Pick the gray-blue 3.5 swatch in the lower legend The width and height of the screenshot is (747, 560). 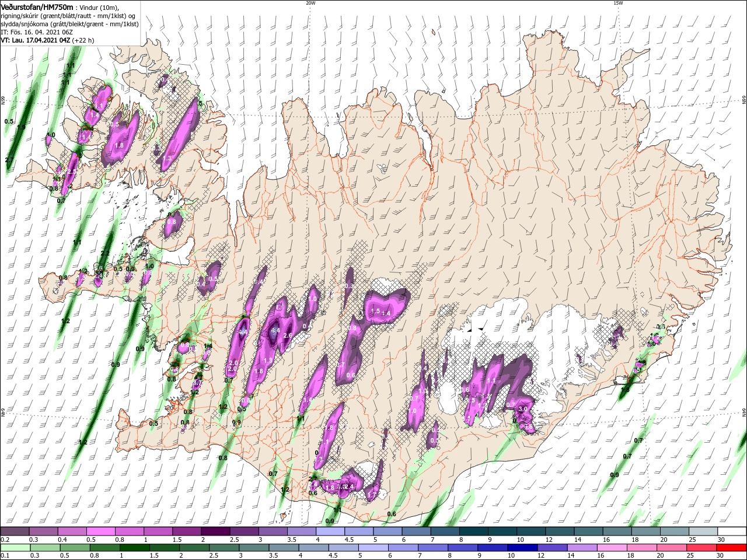(x=283, y=548)
